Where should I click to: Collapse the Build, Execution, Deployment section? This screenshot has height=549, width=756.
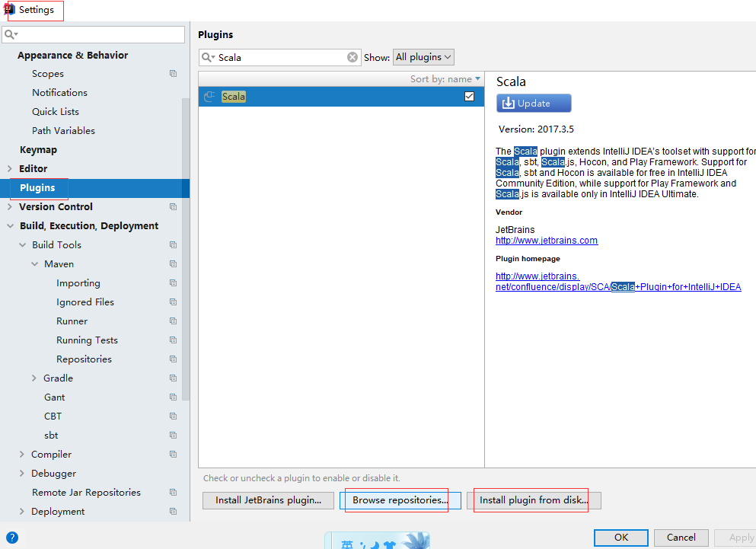click(10, 226)
